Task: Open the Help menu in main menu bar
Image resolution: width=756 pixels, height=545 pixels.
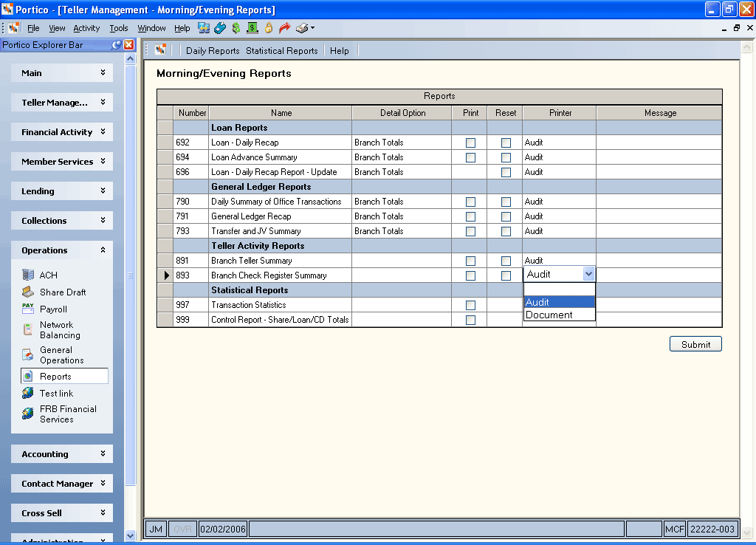Action: coord(182,28)
